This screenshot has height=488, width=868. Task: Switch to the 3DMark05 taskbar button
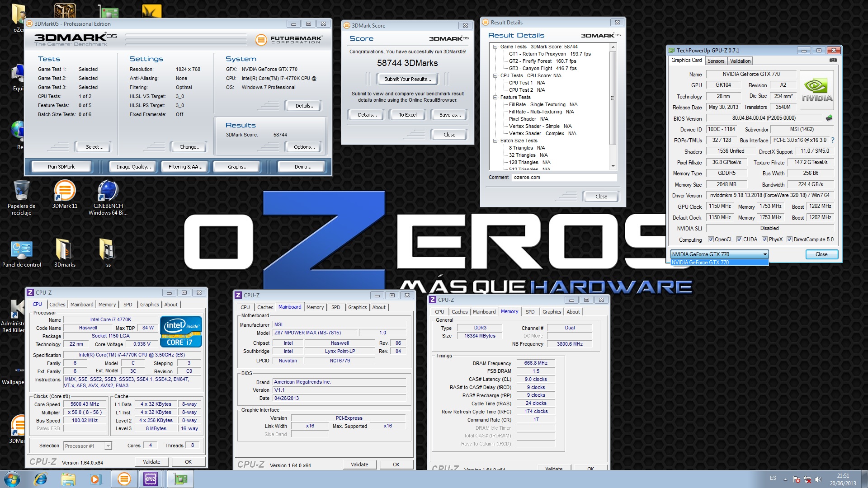click(124, 479)
